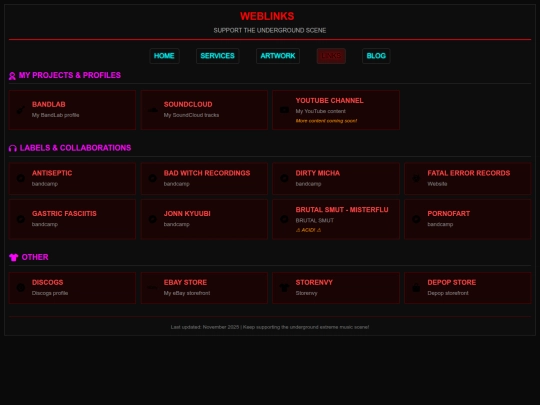Visit the SoundCloud tracks link

204,110
